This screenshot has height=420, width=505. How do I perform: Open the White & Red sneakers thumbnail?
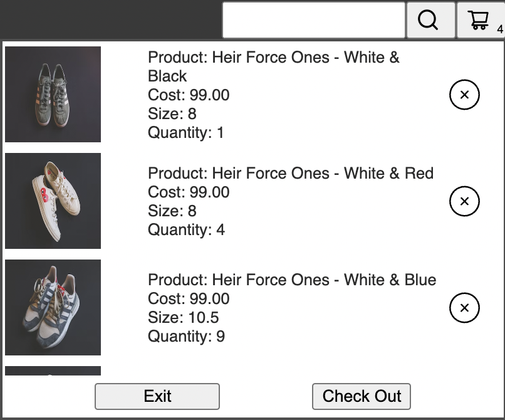tap(53, 201)
